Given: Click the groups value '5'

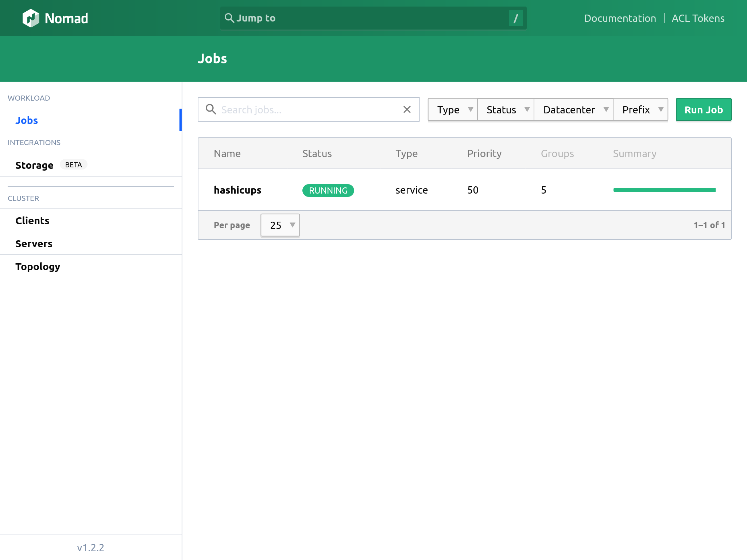Looking at the screenshot, I should tap(543, 190).
